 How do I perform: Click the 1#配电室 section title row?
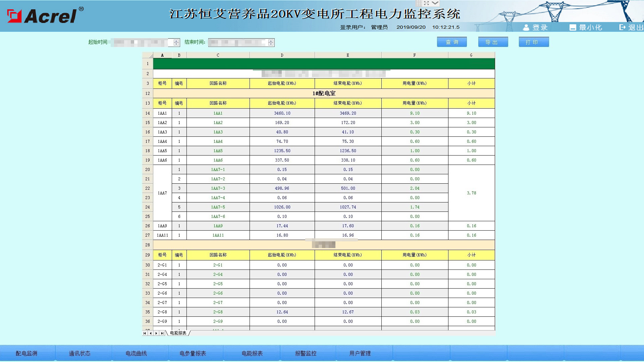tap(324, 94)
